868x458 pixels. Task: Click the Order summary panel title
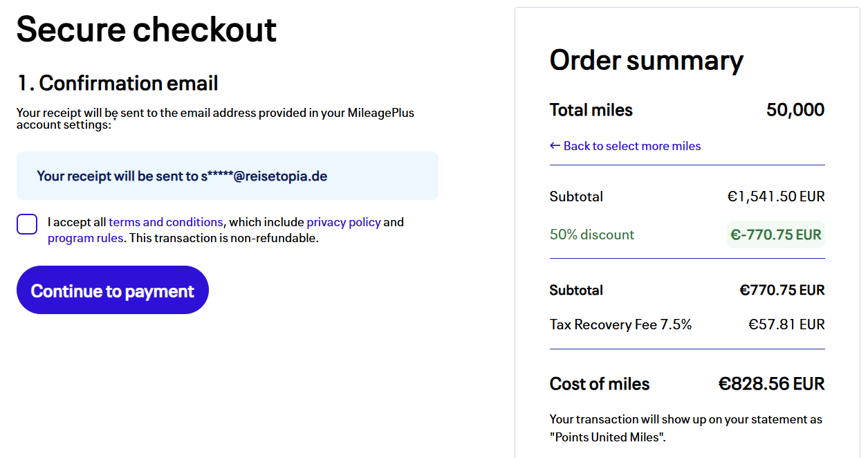(x=646, y=60)
